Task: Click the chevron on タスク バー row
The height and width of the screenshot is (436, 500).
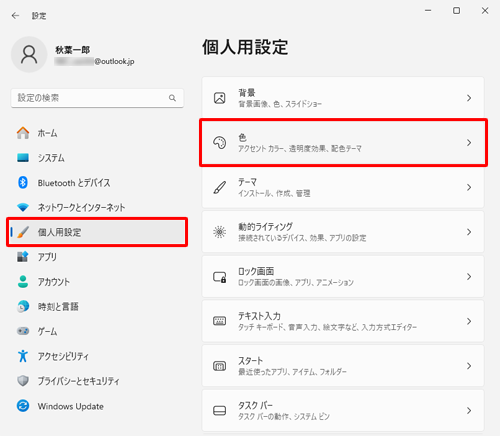Action: pyautogui.click(x=469, y=411)
